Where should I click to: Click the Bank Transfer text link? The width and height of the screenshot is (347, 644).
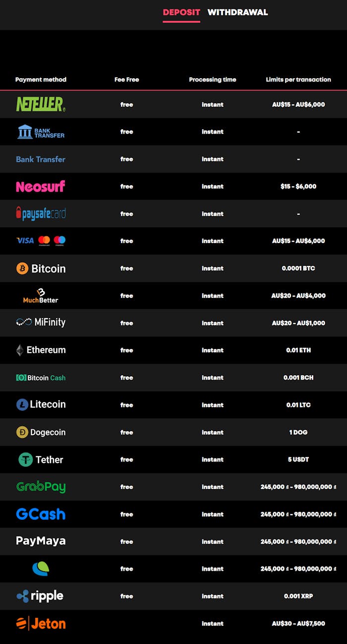[40, 159]
